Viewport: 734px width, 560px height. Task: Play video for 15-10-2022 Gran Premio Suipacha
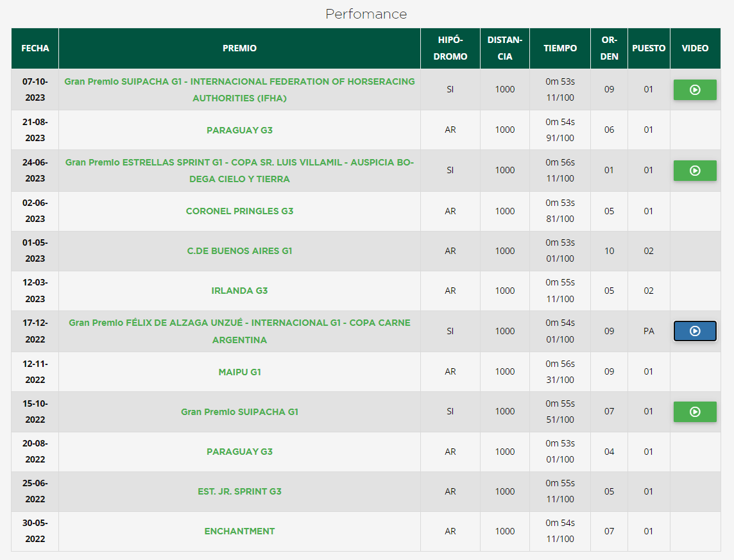[x=694, y=412]
